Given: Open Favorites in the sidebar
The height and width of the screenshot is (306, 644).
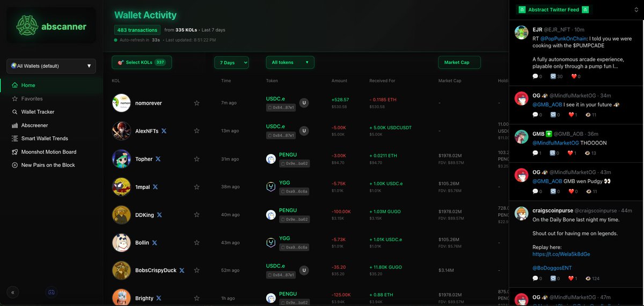Looking at the screenshot, I should [52, 99].
